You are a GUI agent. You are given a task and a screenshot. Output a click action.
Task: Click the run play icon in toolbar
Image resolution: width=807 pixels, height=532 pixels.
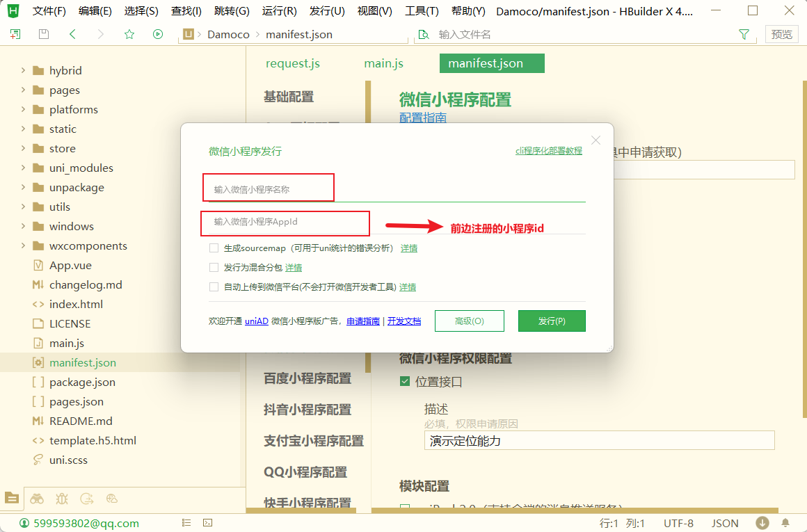158,35
